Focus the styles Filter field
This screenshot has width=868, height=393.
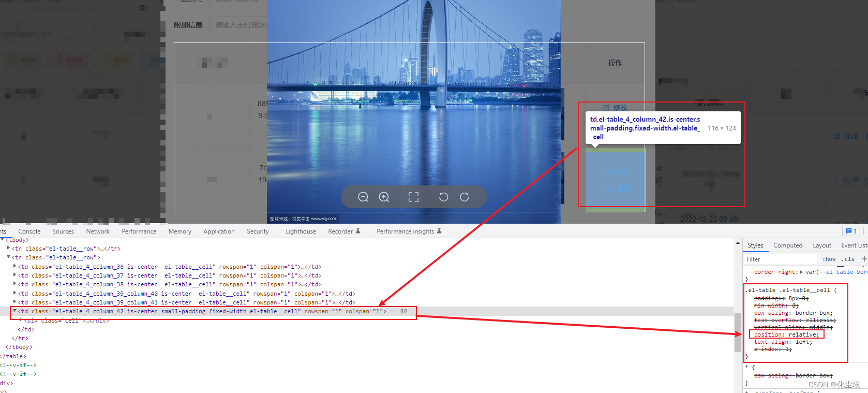[781, 259]
